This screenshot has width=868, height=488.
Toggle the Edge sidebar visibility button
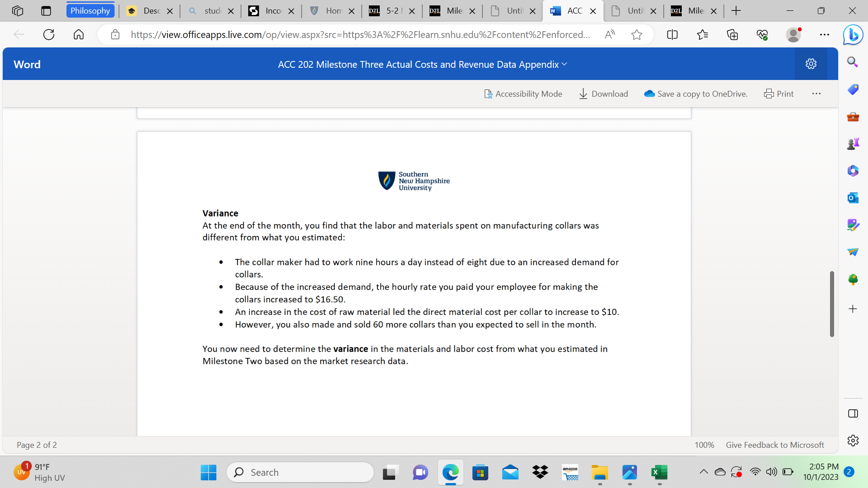[853, 413]
